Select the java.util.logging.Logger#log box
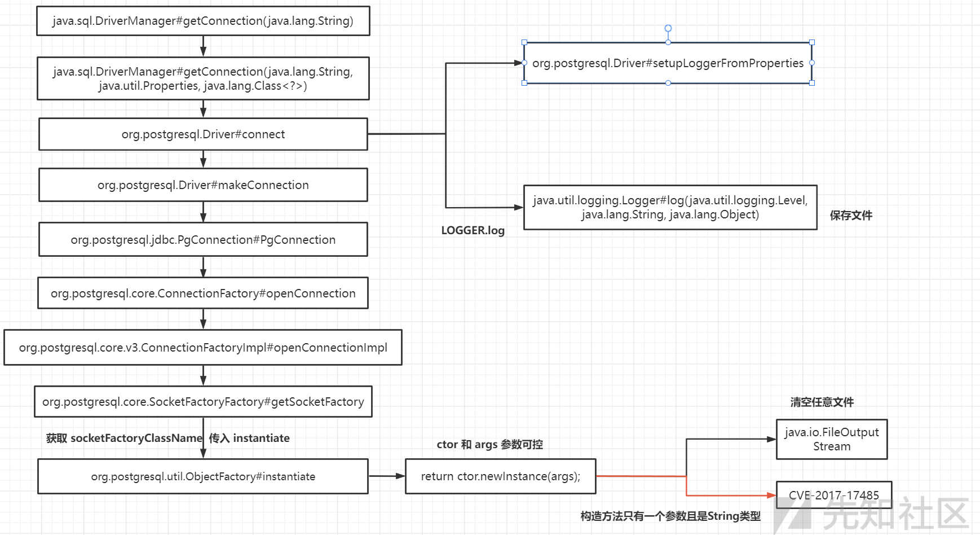This screenshot has height=535, width=980. [x=670, y=207]
